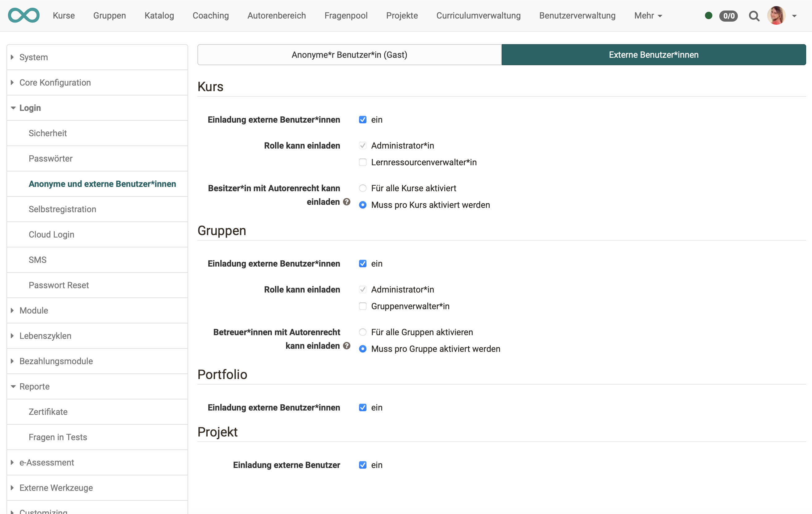Expand the Module section
This screenshot has width=812, height=514.
(33, 310)
